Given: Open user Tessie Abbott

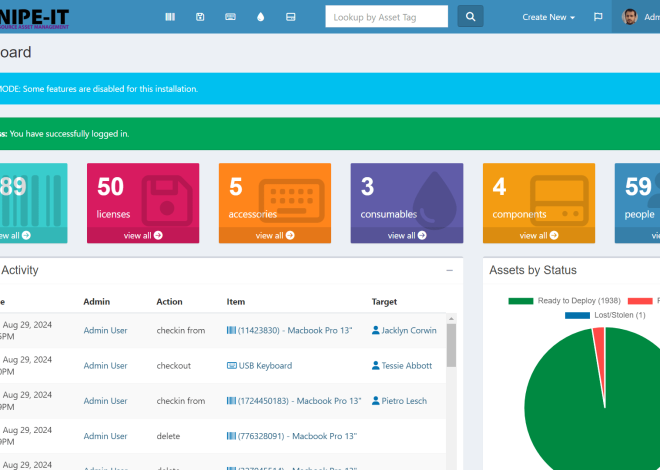Looking at the screenshot, I should pyautogui.click(x=407, y=366).
